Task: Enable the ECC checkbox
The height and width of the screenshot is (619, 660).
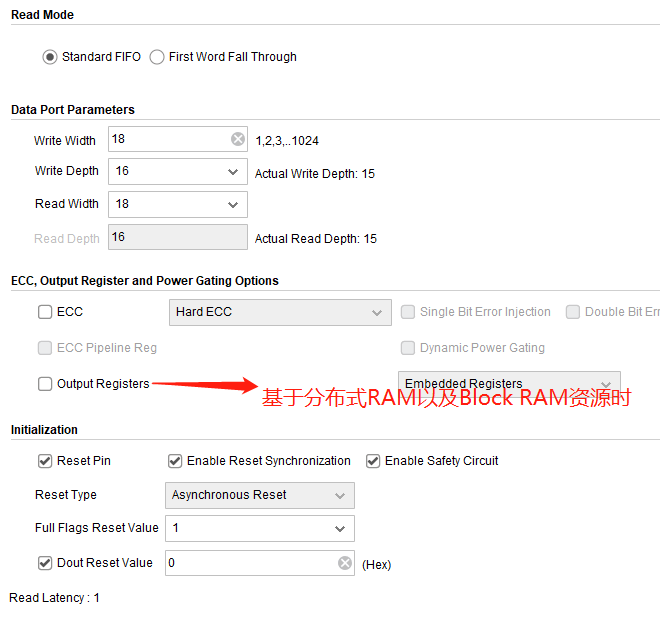Action: click(45, 312)
